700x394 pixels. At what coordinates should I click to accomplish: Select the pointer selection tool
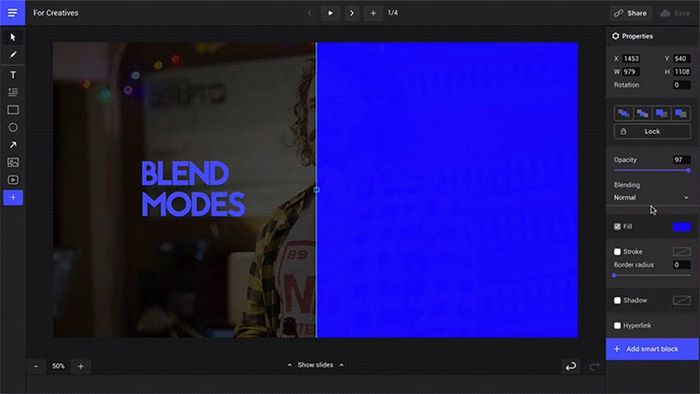13,37
